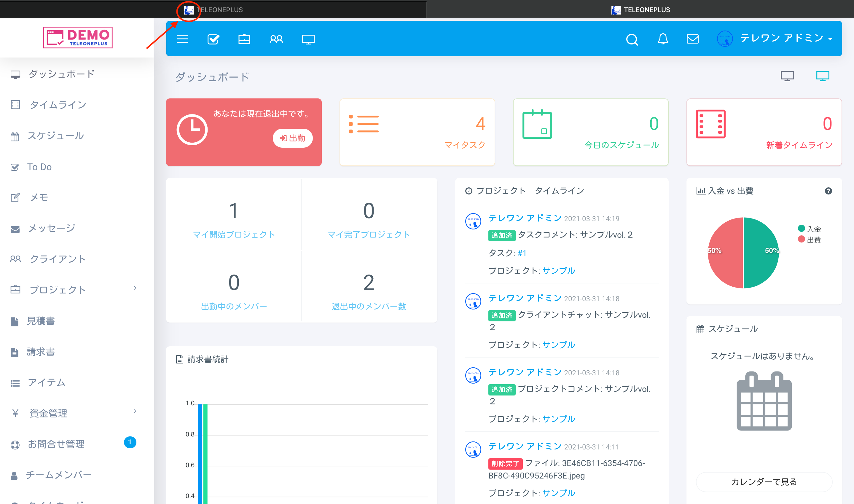Click the green calendar icon
This screenshot has width=854, height=504.
pyautogui.click(x=537, y=124)
